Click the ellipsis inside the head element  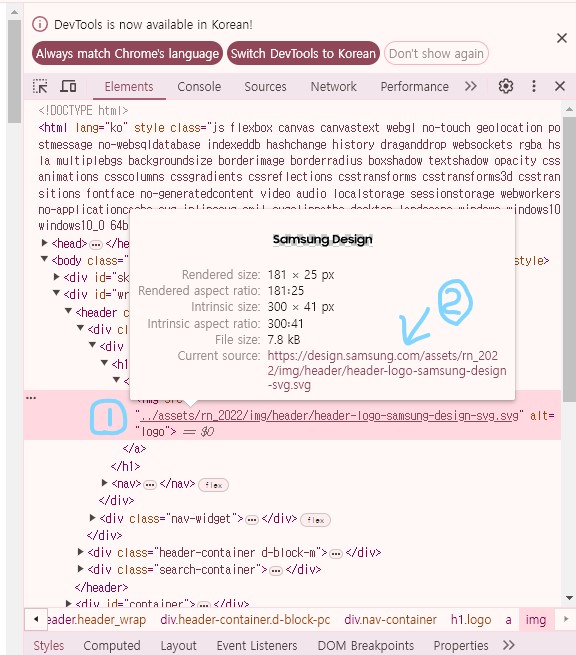(x=96, y=244)
